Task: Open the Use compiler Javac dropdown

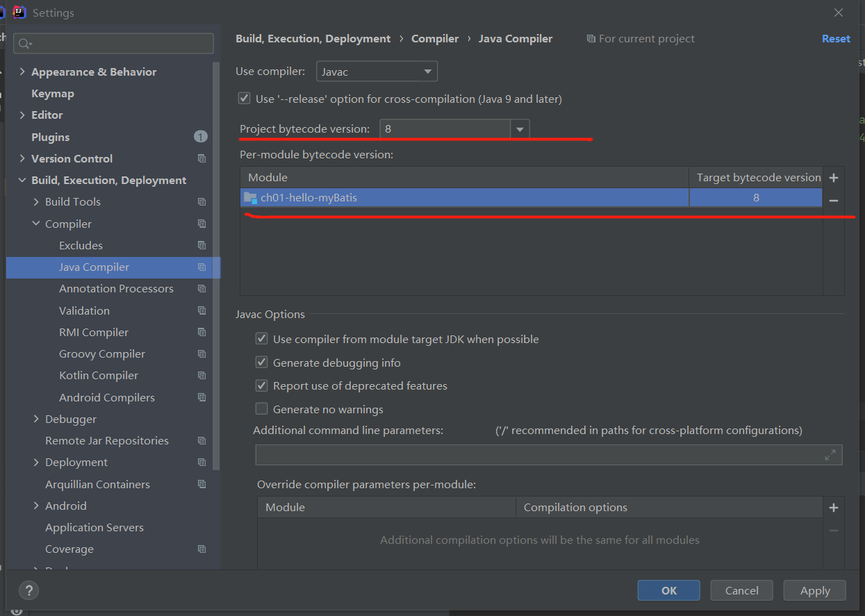Action: coord(377,72)
